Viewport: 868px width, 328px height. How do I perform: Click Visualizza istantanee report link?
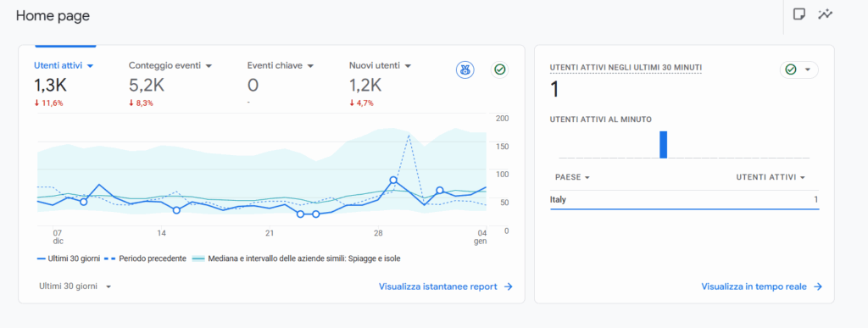point(446,286)
